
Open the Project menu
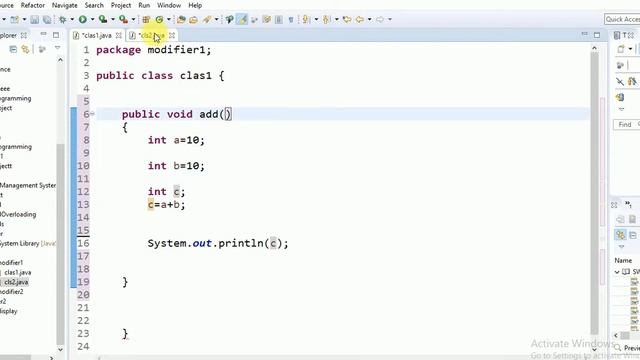[x=121, y=5]
